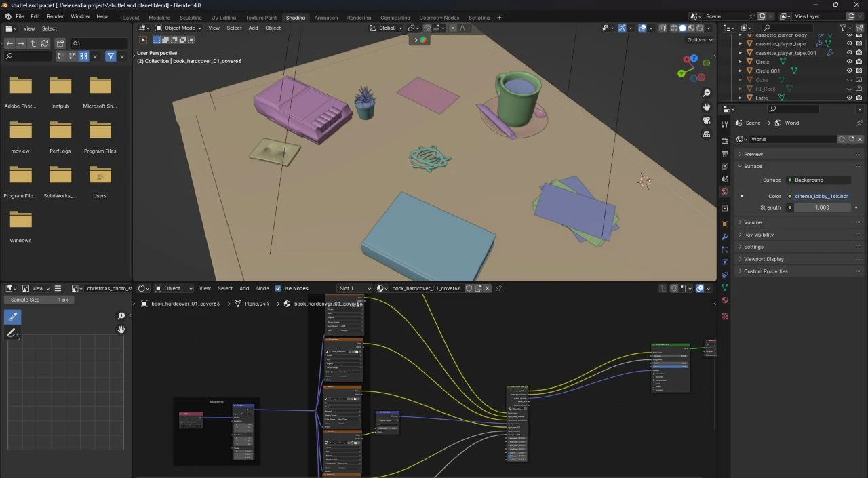This screenshot has height=478, width=868.
Task: Switch perspective/orthographic with the grid icon
Action: tap(707, 134)
